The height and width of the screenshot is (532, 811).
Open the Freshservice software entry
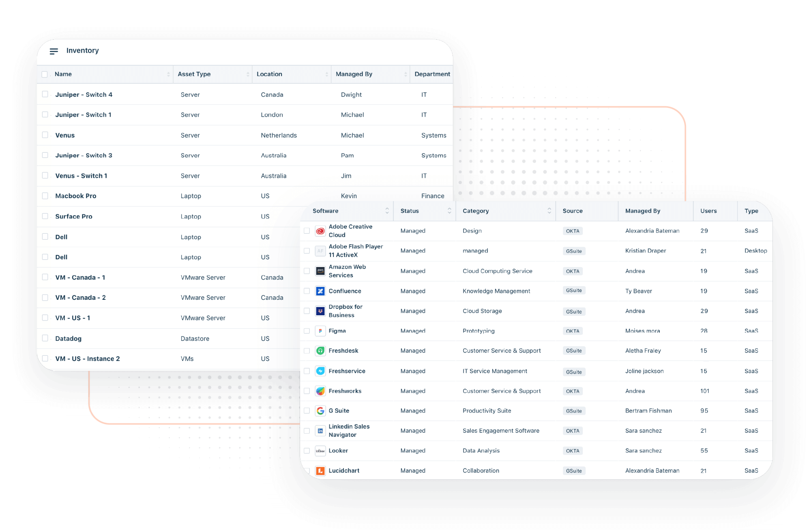[347, 371]
